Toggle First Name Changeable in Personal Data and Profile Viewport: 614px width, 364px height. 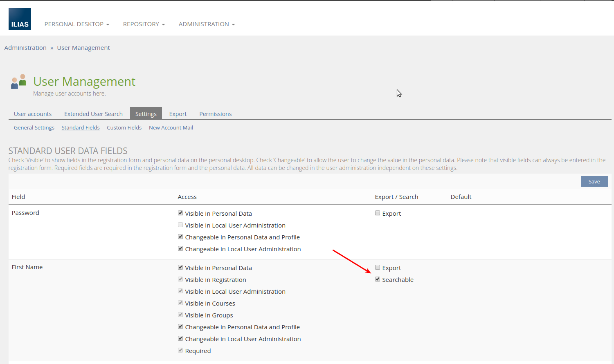[180, 327]
